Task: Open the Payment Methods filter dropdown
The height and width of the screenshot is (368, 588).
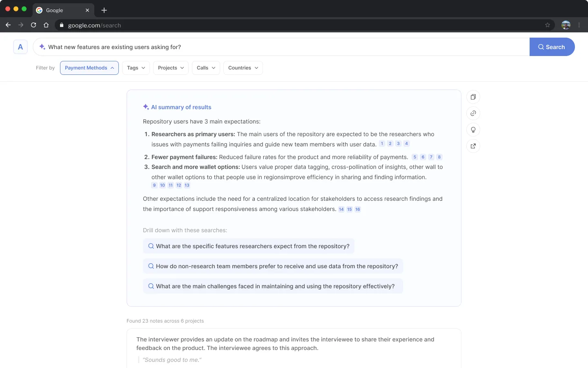Action: pyautogui.click(x=89, y=68)
